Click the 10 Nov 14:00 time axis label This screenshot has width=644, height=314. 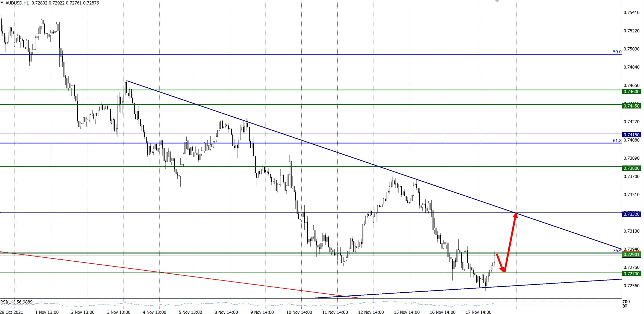pos(299,312)
